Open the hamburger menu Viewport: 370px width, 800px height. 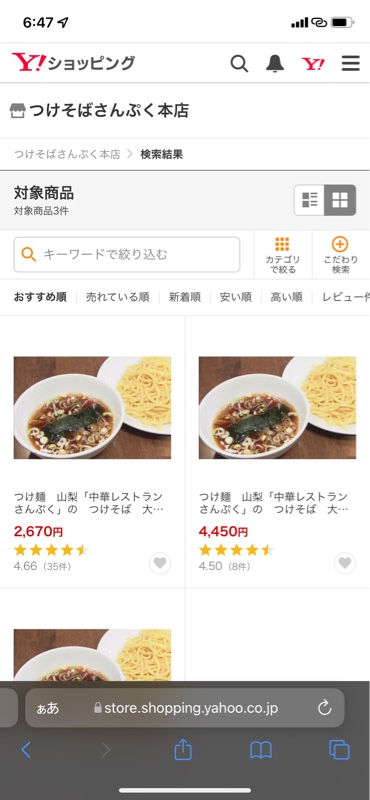[x=351, y=64]
